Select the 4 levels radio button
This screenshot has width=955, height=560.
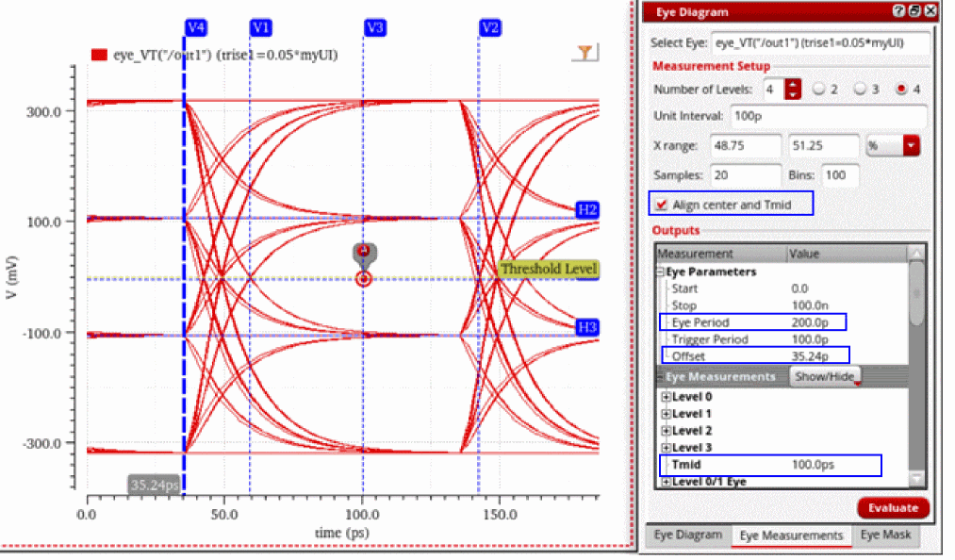[x=901, y=89]
